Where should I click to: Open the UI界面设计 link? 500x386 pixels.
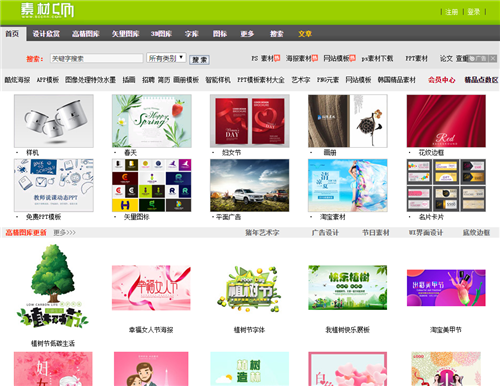(x=426, y=233)
